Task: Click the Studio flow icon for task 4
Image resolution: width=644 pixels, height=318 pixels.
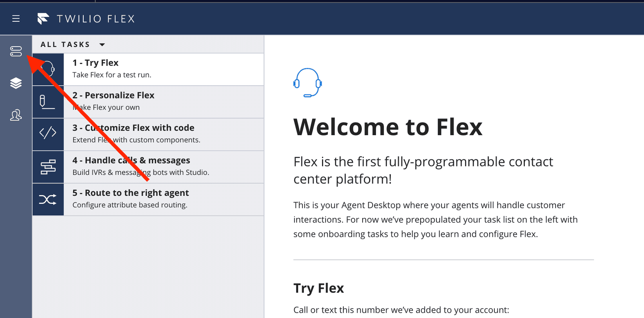Action: coord(47,167)
